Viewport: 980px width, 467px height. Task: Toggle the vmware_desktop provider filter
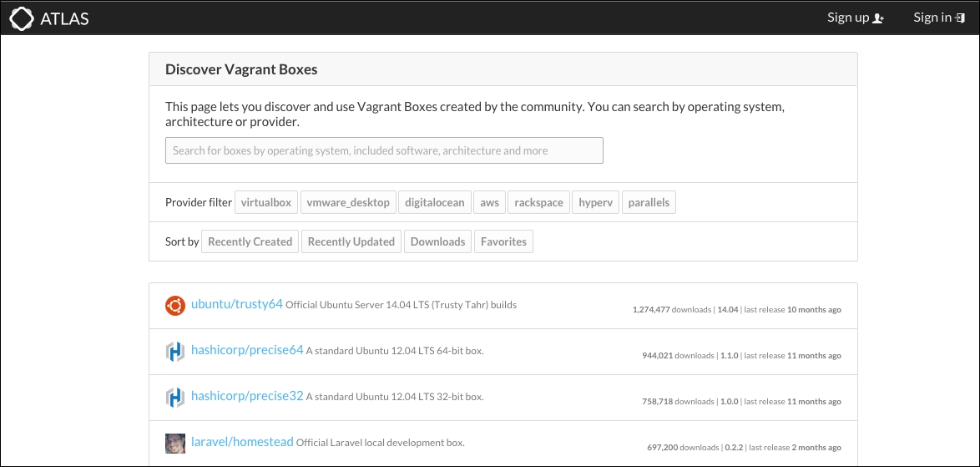point(348,202)
